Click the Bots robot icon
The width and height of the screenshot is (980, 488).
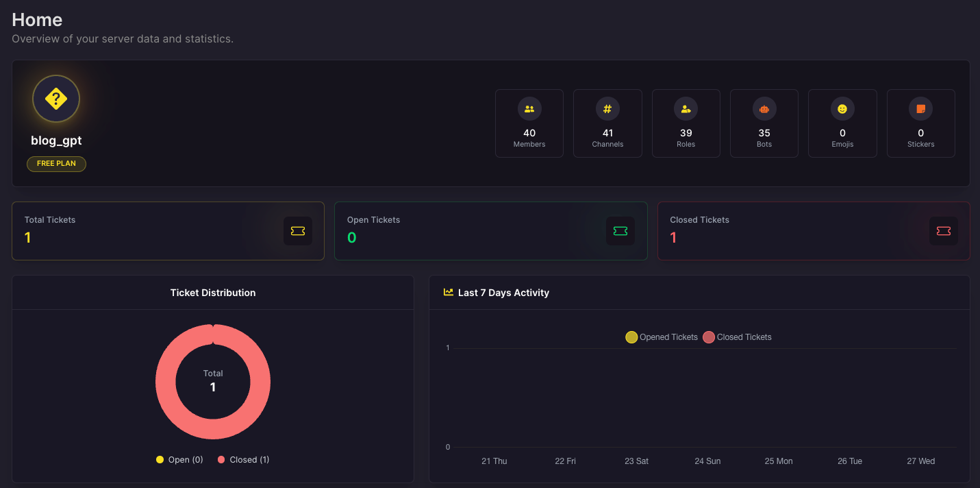(764, 108)
